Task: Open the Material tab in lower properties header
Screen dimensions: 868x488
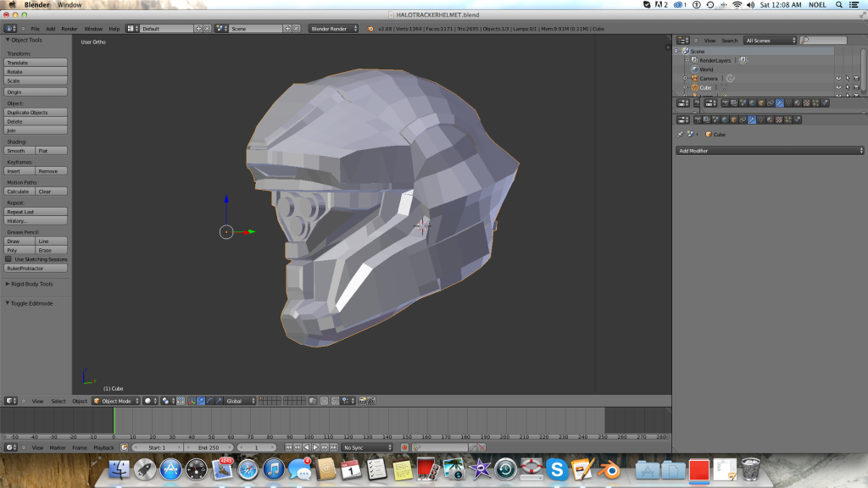Action: [x=770, y=119]
